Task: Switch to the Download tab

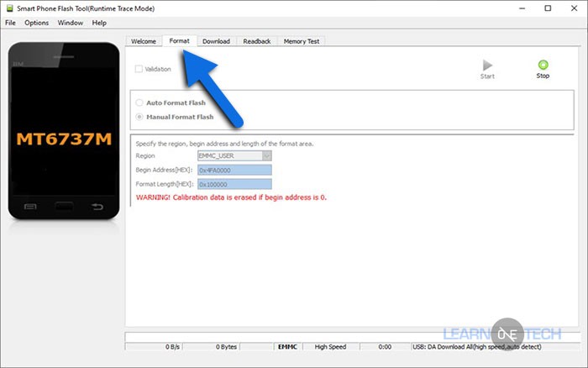Action: tap(216, 41)
